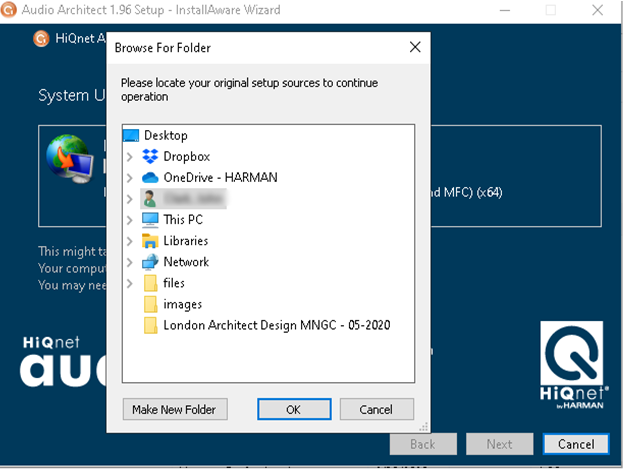The height and width of the screenshot is (470, 625).
Task: Select the images folder label
Action: tap(183, 304)
